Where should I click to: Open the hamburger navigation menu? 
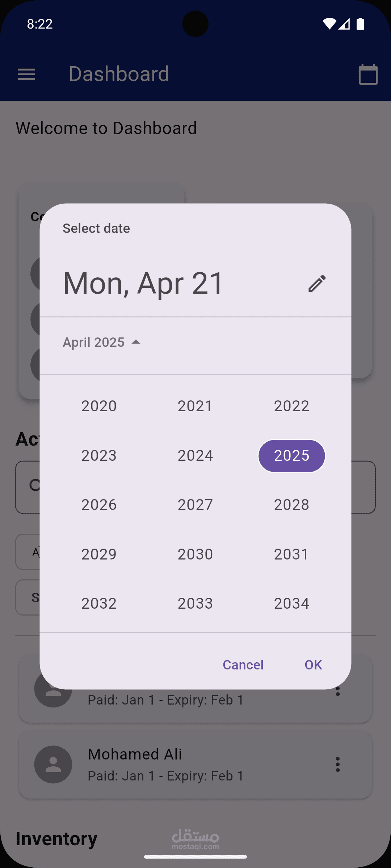click(27, 75)
